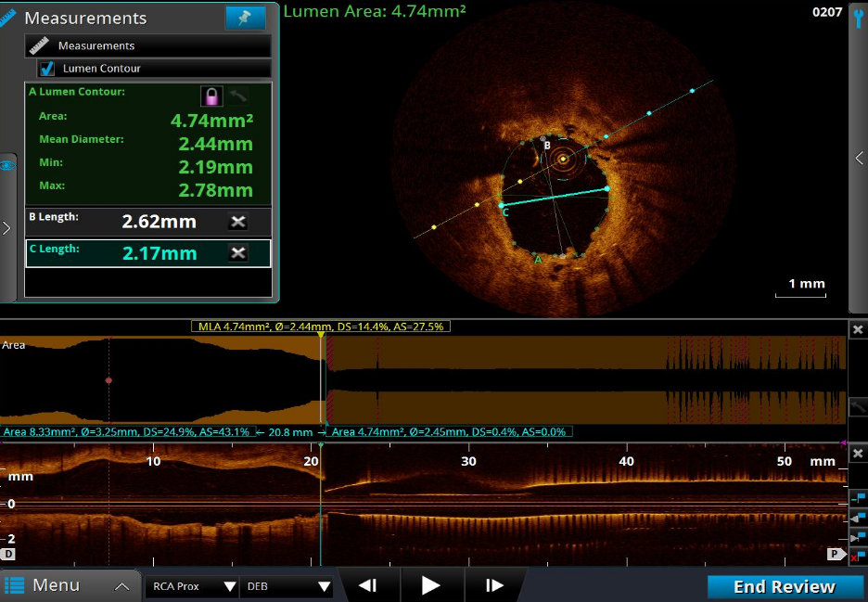
Task: Jump to the previous bookmark flag
Action: pos(858,518)
